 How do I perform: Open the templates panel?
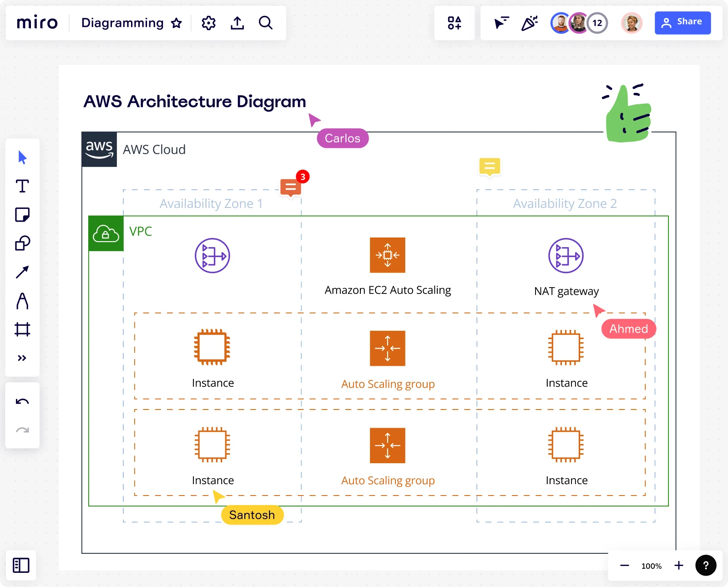454,23
